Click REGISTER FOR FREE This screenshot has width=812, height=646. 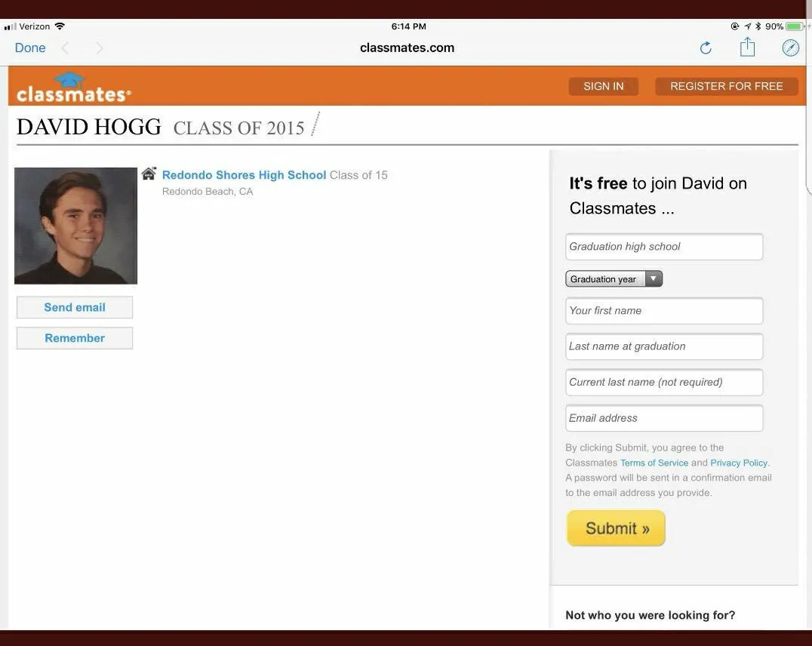pos(726,86)
